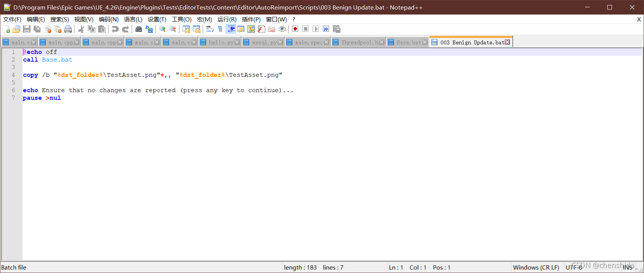Image resolution: width=644 pixels, height=273 pixels.
Task: Open the ? help menu
Action: (294, 19)
